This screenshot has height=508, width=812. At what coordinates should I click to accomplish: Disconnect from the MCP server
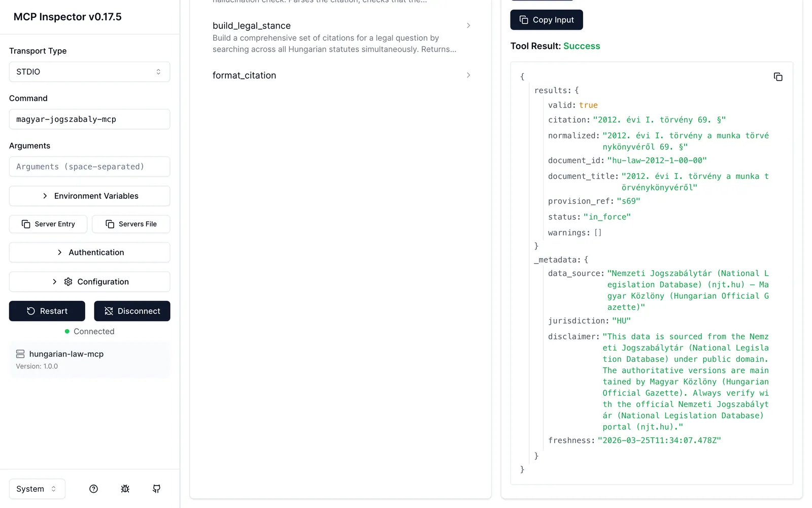point(132,311)
